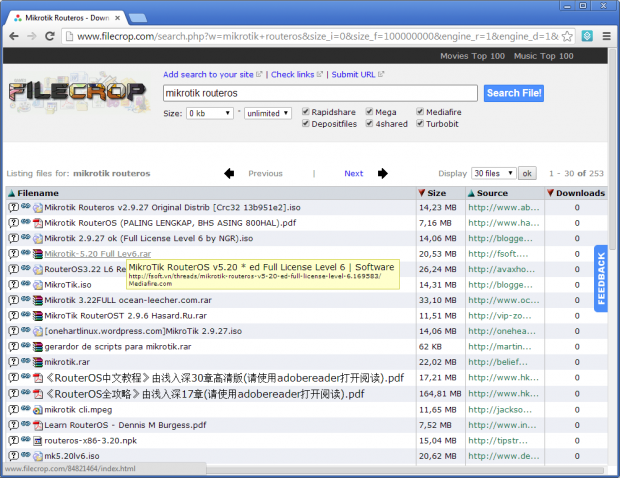Click help icon for Mikrotik Routeros v2.9.27 row
The image size is (620, 478).
tap(13, 207)
